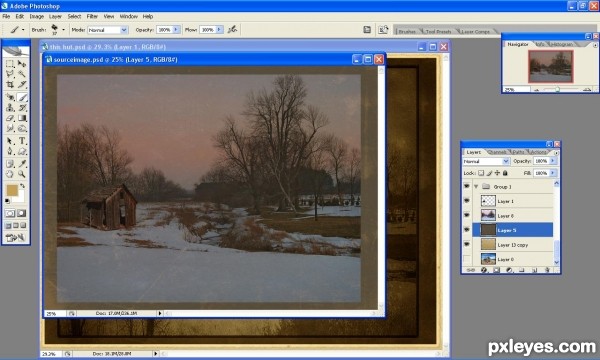The image size is (600, 360).
Task: Open layer Fill slider arrow
Action: (553, 173)
